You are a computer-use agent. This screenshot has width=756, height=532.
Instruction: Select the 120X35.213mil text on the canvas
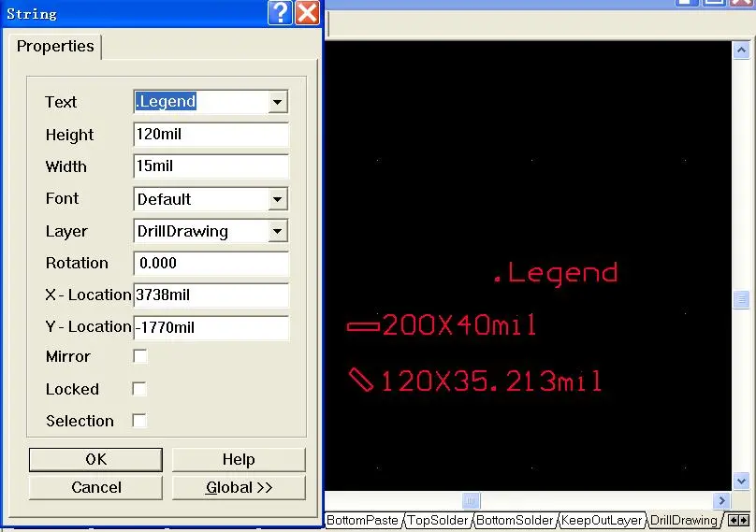[x=491, y=381]
